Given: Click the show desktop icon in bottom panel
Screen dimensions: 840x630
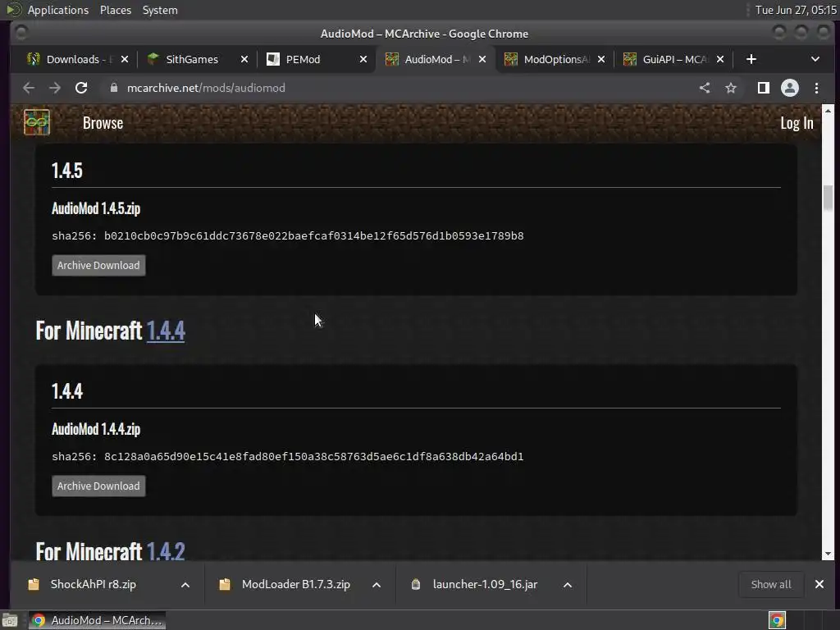Looking at the screenshot, I should point(10,620).
